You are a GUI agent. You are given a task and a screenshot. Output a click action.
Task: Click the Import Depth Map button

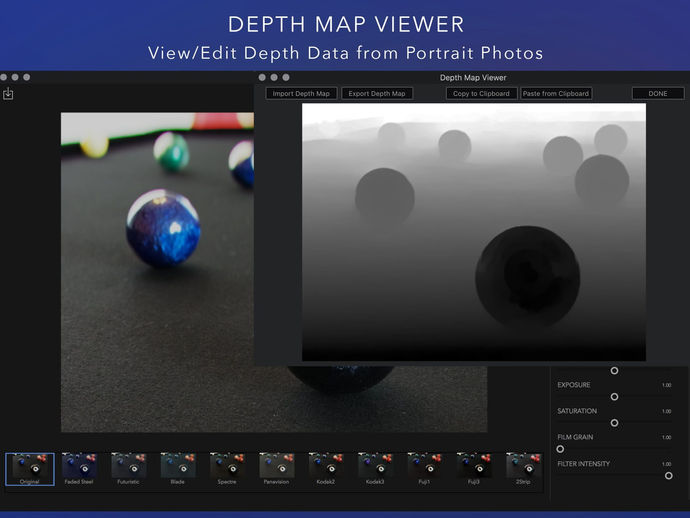(x=301, y=93)
